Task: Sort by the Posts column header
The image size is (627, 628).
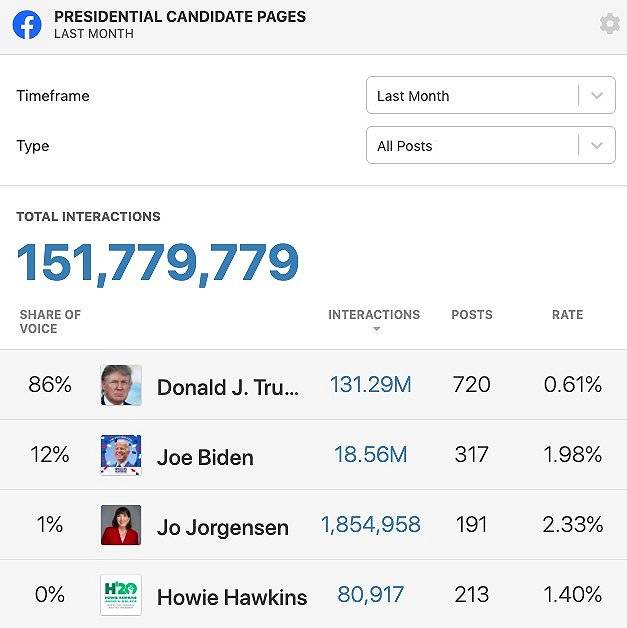Action: [472, 314]
